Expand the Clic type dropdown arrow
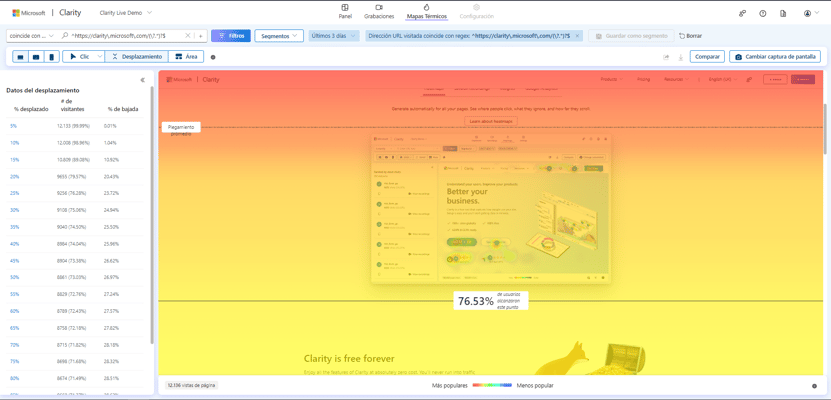This screenshot has height=400, width=831. (x=100, y=57)
